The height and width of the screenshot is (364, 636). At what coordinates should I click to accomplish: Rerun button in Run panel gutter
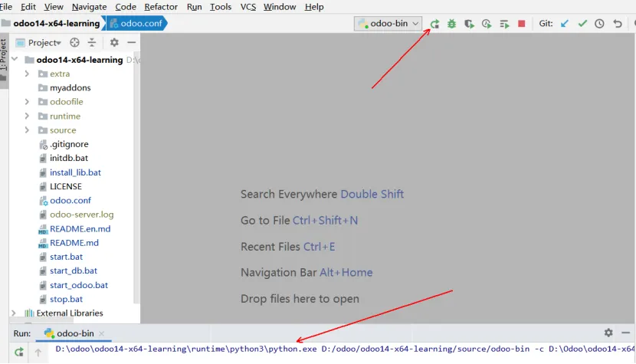pyautogui.click(x=19, y=352)
